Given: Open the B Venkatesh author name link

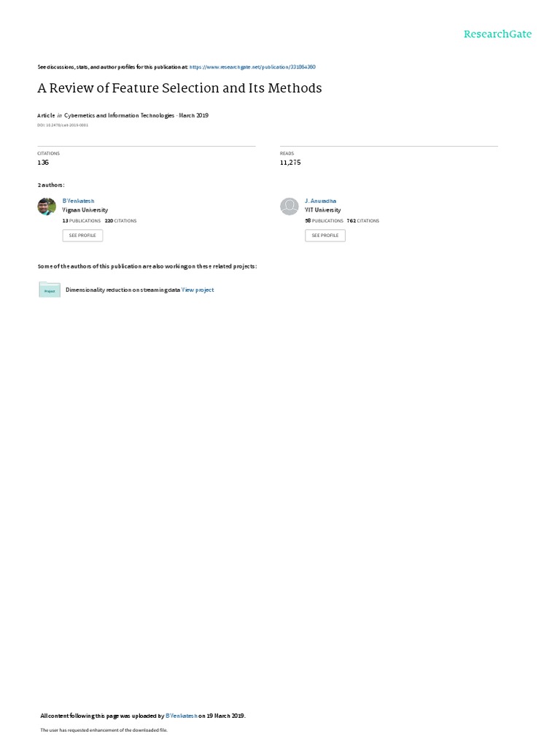Looking at the screenshot, I should click(78, 201).
